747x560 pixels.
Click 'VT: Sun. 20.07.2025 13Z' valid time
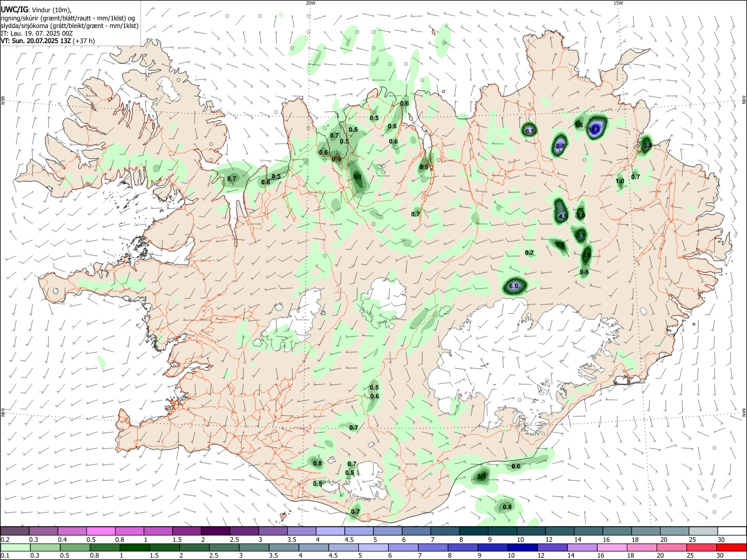click(x=36, y=41)
